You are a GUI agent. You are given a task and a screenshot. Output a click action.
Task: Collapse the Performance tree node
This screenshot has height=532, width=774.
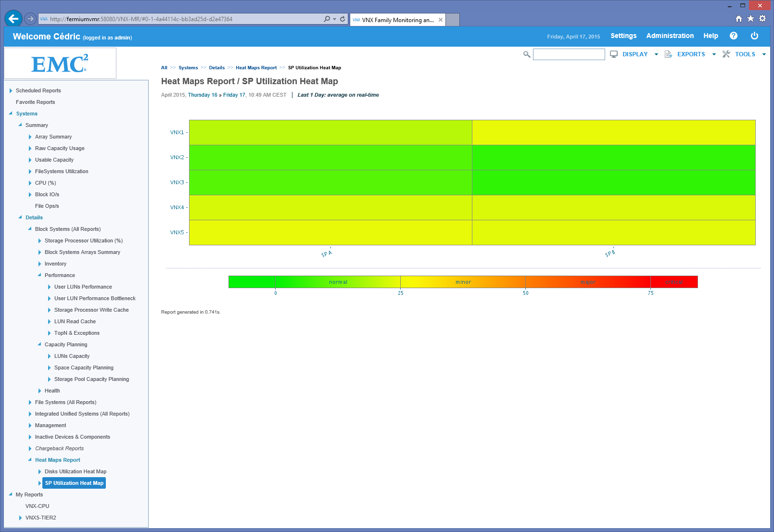click(x=39, y=275)
